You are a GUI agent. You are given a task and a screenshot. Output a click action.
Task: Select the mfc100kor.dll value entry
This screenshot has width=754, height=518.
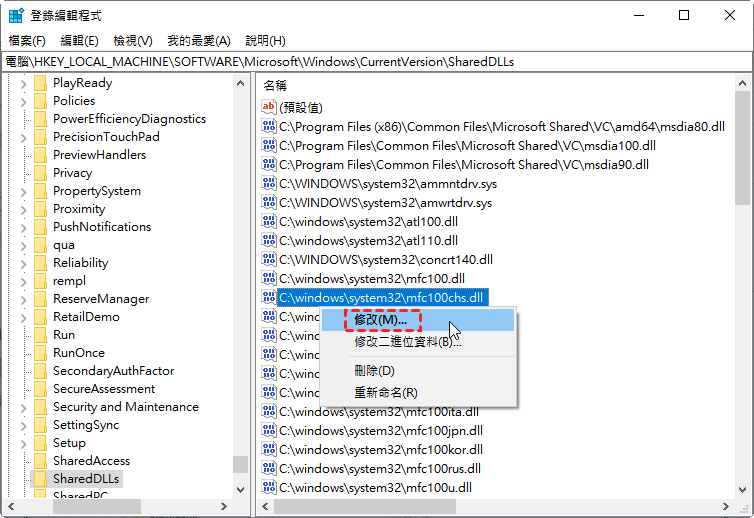380,450
